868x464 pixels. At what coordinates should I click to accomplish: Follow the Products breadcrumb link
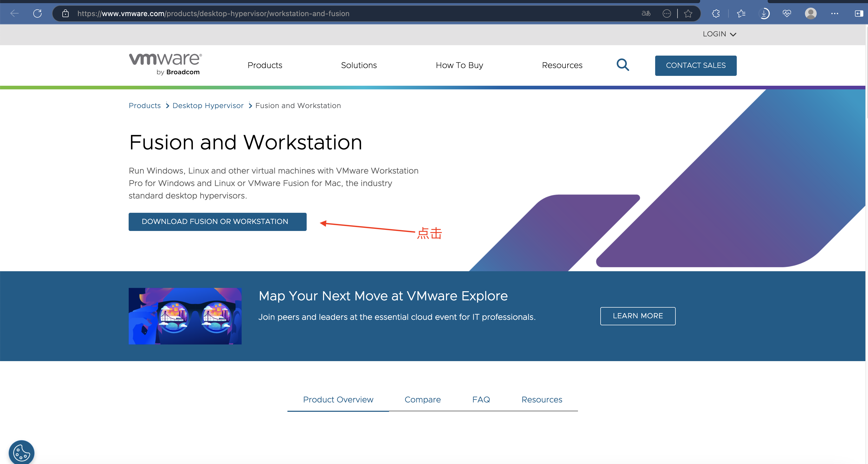[x=144, y=105]
